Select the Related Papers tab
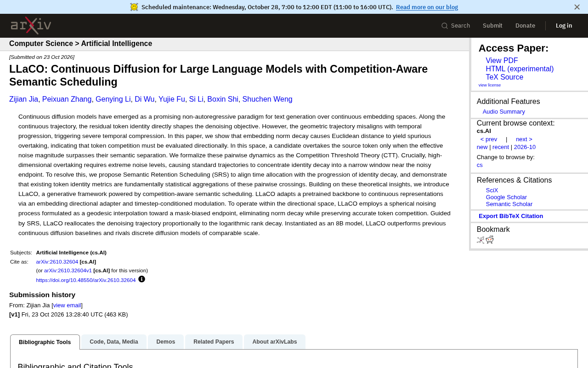Image resolution: width=588 pixels, height=368 pixels. click(x=214, y=342)
